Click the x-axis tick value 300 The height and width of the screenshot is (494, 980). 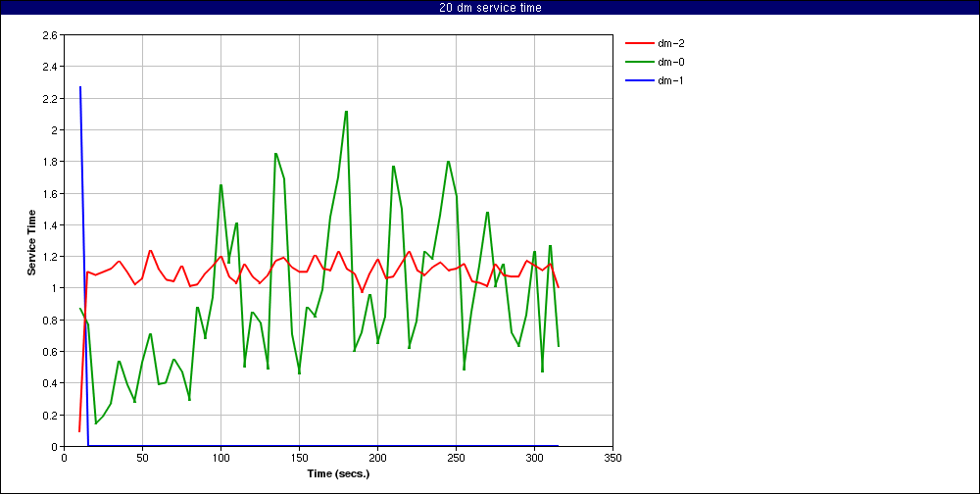(534, 457)
